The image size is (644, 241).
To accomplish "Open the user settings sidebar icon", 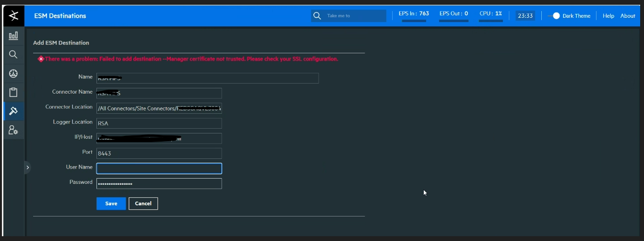I will [13, 130].
